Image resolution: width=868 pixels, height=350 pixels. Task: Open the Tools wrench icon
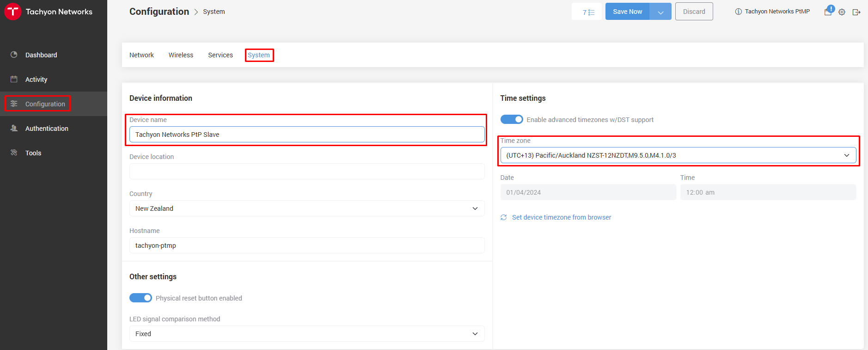tap(14, 153)
